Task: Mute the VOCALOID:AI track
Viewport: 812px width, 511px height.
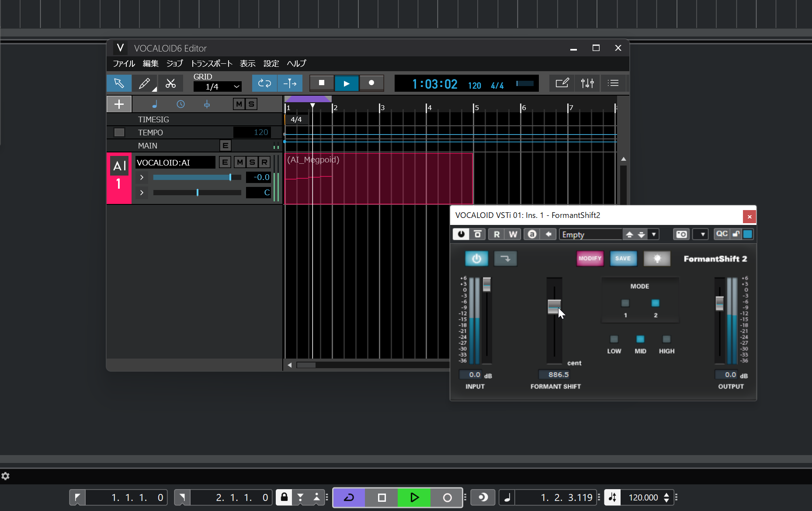Action: coord(240,162)
